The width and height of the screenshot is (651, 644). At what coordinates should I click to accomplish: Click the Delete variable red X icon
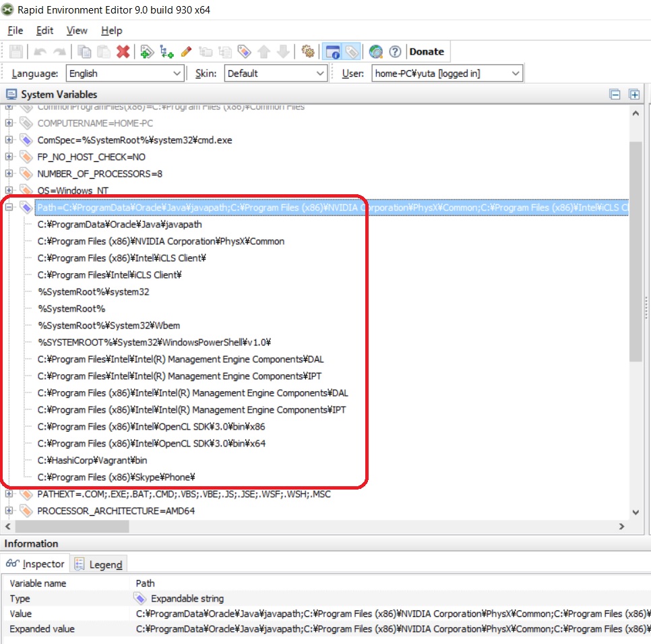pyautogui.click(x=122, y=52)
